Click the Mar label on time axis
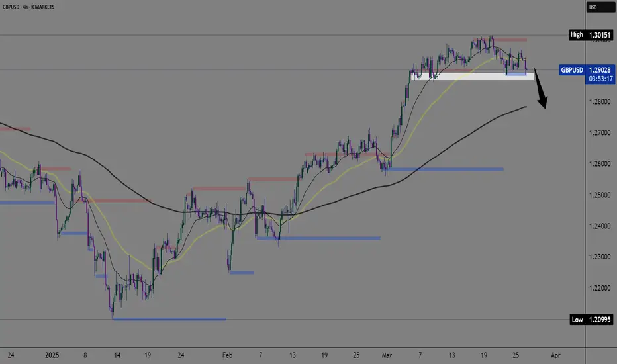The image size is (617, 364). pyautogui.click(x=387, y=355)
